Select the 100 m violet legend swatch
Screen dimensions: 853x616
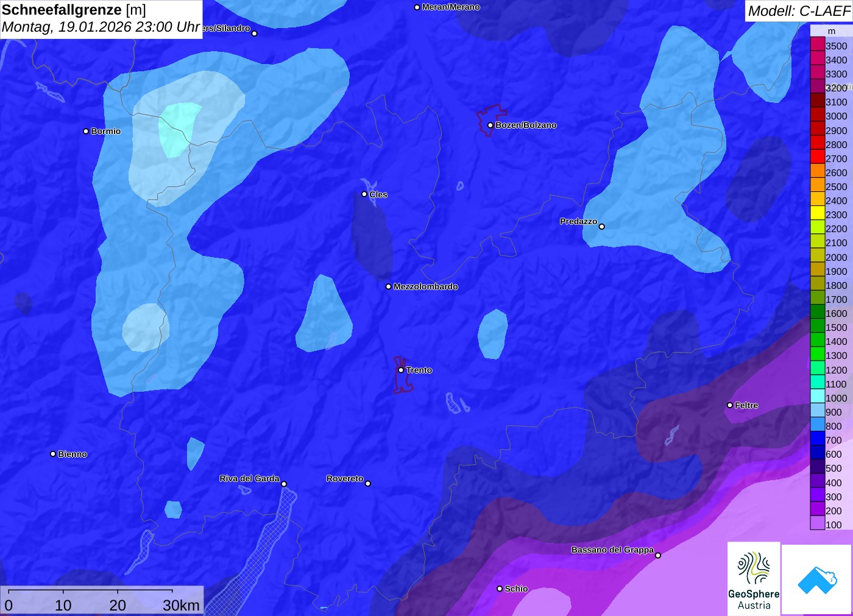pyautogui.click(x=818, y=524)
